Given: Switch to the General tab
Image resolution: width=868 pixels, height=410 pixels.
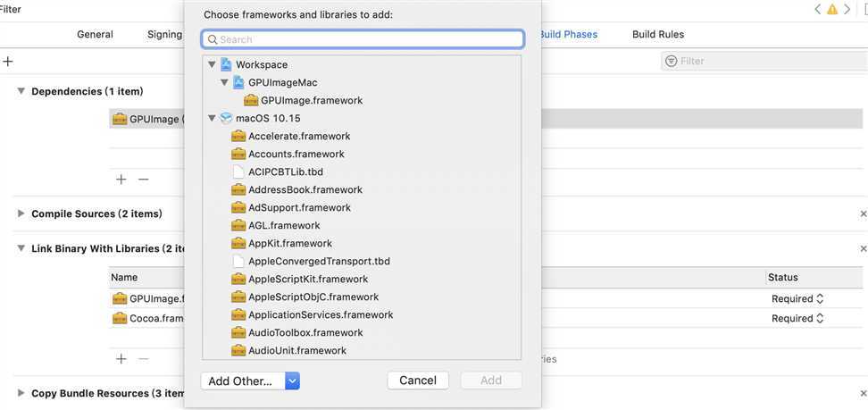Looking at the screenshot, I should tap(96, 34).
